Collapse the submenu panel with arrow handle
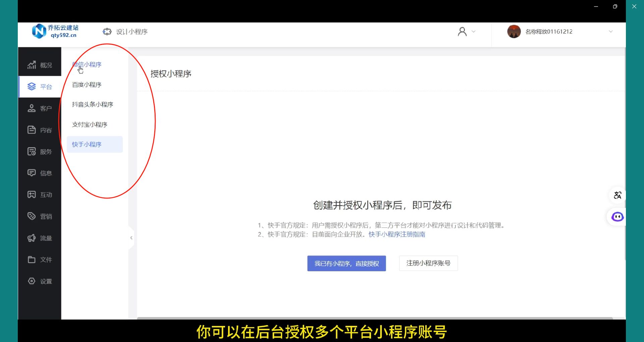This screenshot has width=644, height=342. (x=131, y=238)
